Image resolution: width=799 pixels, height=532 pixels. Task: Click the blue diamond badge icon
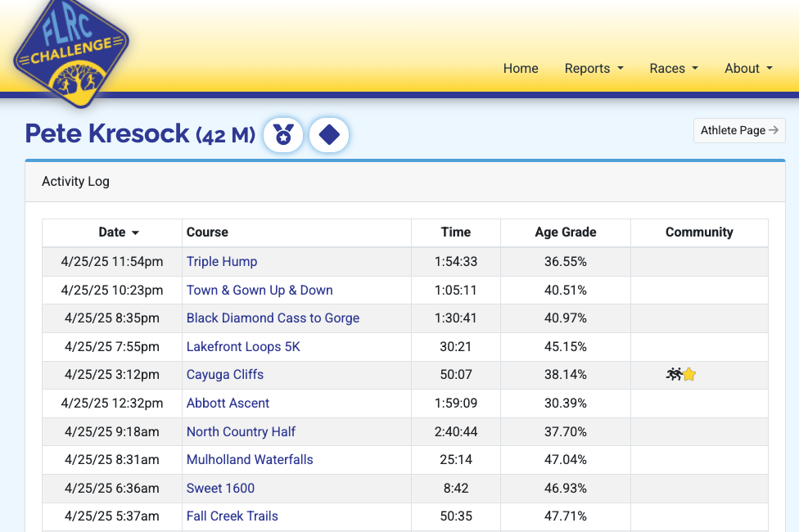point(329,135)
